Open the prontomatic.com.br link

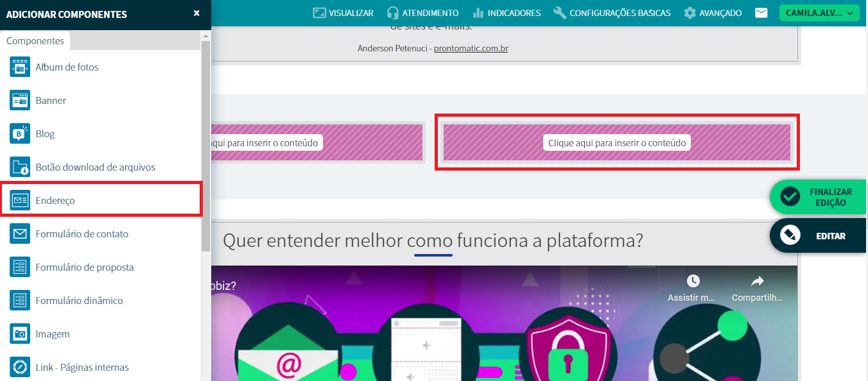[471, 48]
